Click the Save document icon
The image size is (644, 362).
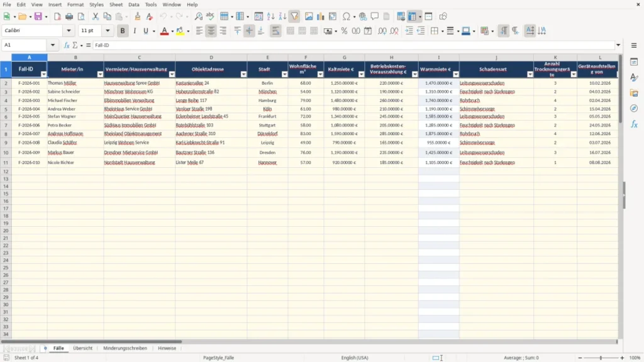(38, 16)
